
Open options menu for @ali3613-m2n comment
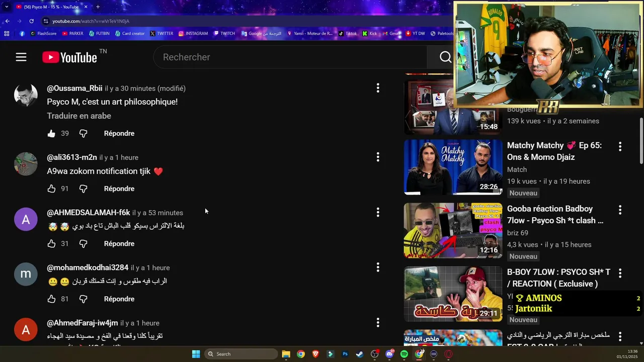click(x=378, y=157)
